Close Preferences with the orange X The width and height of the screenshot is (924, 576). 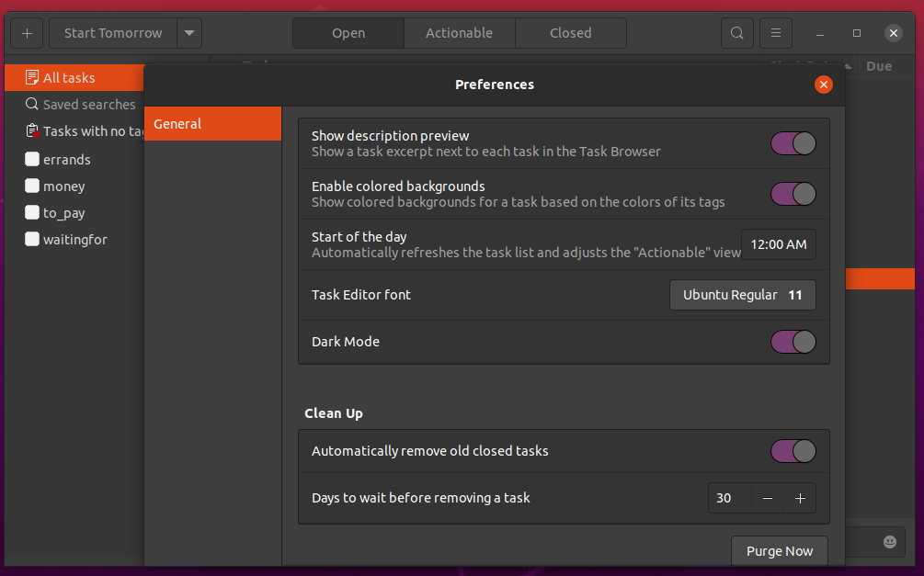823,85
